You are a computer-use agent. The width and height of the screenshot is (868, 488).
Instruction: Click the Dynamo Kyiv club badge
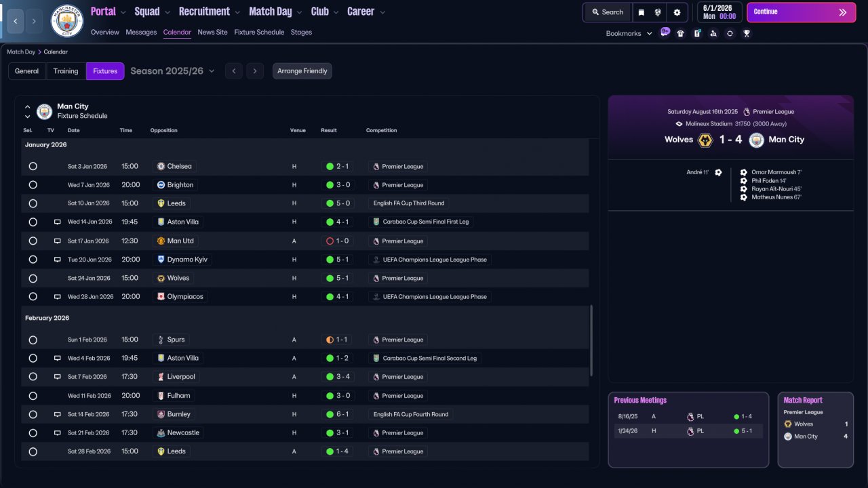tap(161, 260)
